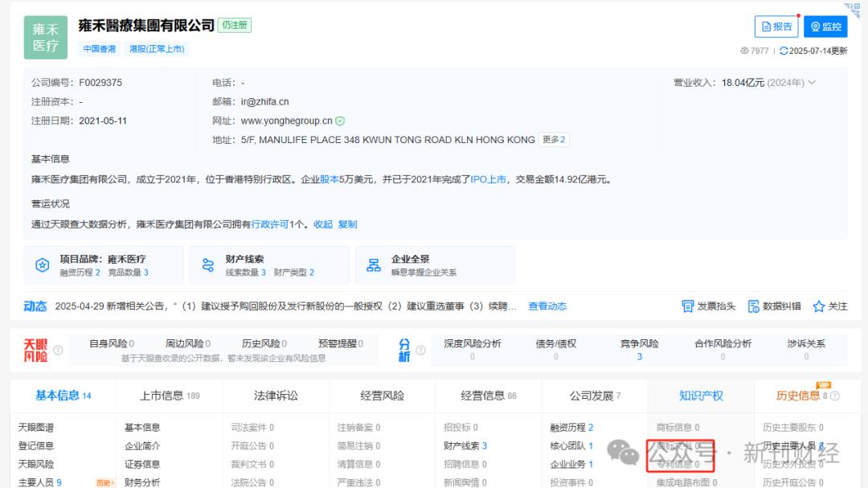Switch to 经营风险 tab
The height and width of the screenshot is (488, 868).
[382, 396]
